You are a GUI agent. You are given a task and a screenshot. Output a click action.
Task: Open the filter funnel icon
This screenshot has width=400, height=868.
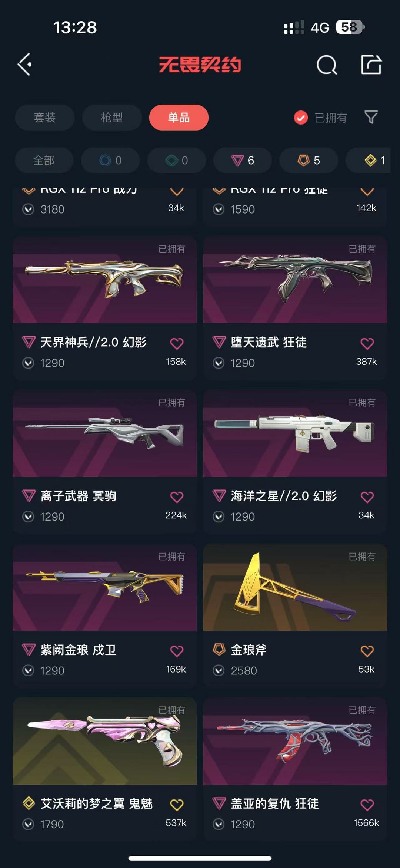click(371, 118)
